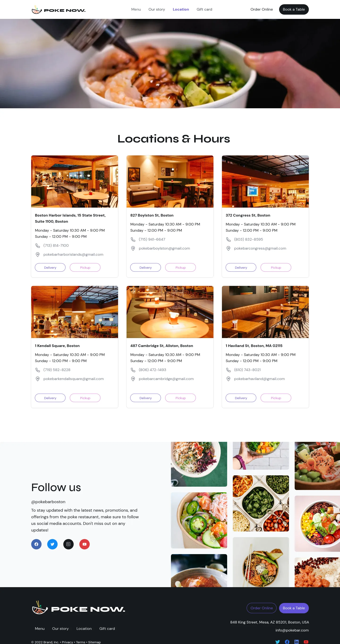The height and width of the screenshot is (644, 340).
Task: Select Pickup for 1 Haviland St location
Action: coord(276,398)
